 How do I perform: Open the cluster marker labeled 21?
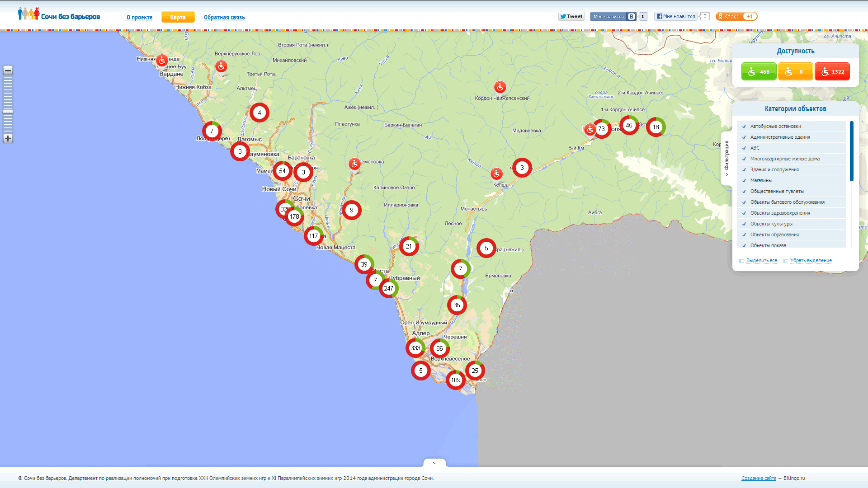point(409,246)
